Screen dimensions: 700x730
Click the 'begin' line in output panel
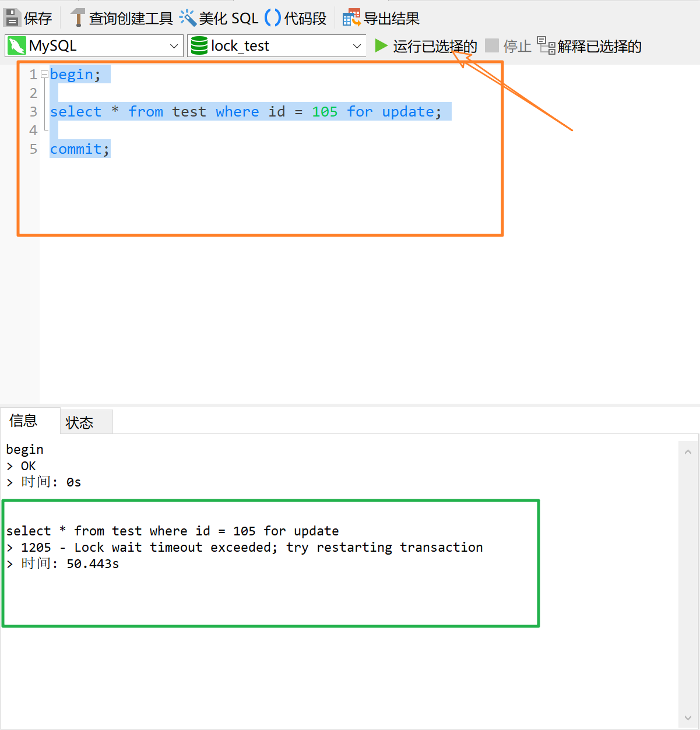pyautogui.click(x=24, y=450)
